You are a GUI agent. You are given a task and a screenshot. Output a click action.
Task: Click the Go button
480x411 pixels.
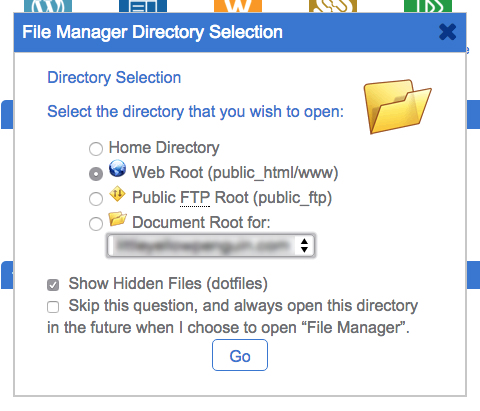pyautogui.click(x=240, y=355)
